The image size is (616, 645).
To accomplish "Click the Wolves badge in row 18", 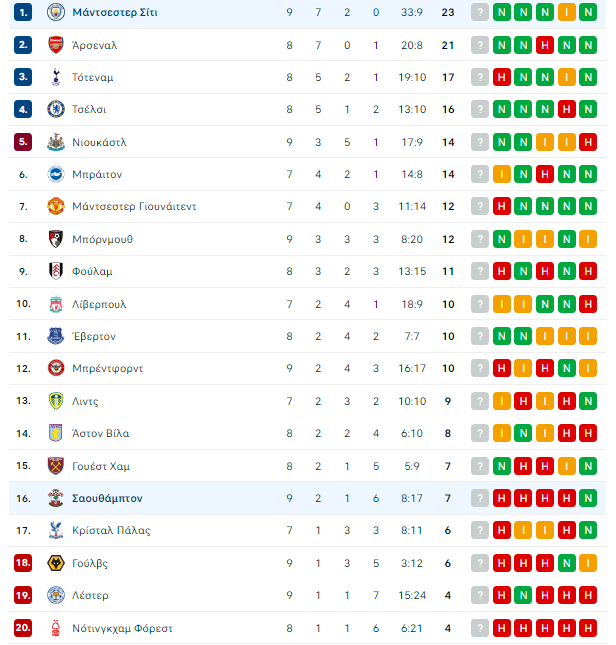I will pyautogui.click(x=56, y=563).
